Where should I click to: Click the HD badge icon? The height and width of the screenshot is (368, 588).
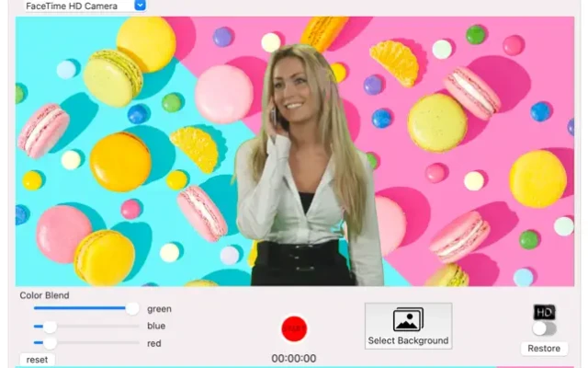coord(544,312)
